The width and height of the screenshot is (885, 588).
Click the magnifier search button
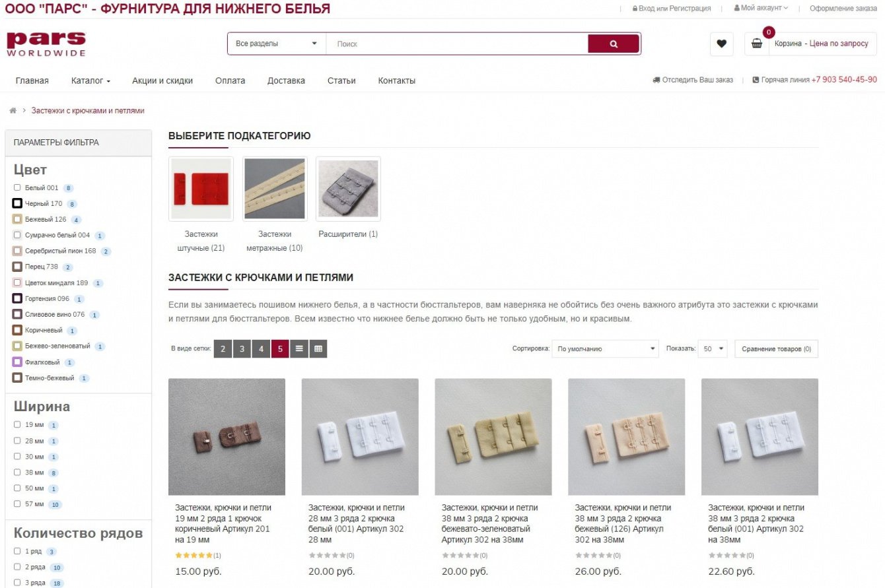[614, 44]
